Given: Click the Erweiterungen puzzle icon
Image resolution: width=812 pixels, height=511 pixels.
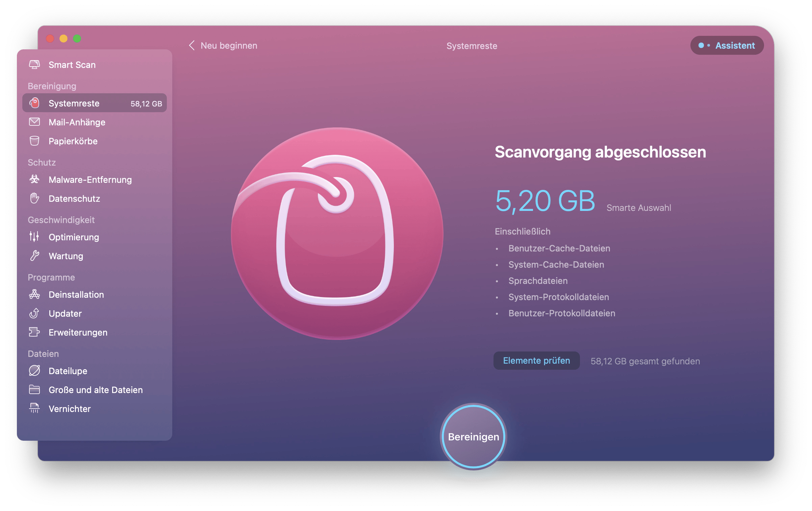Looking at the screenshot, I should [34, 332].
